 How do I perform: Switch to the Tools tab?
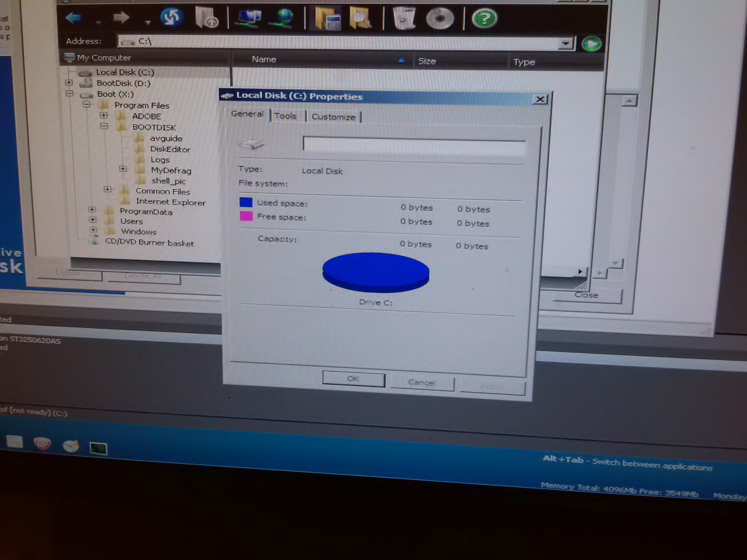(x=285, y=116)
